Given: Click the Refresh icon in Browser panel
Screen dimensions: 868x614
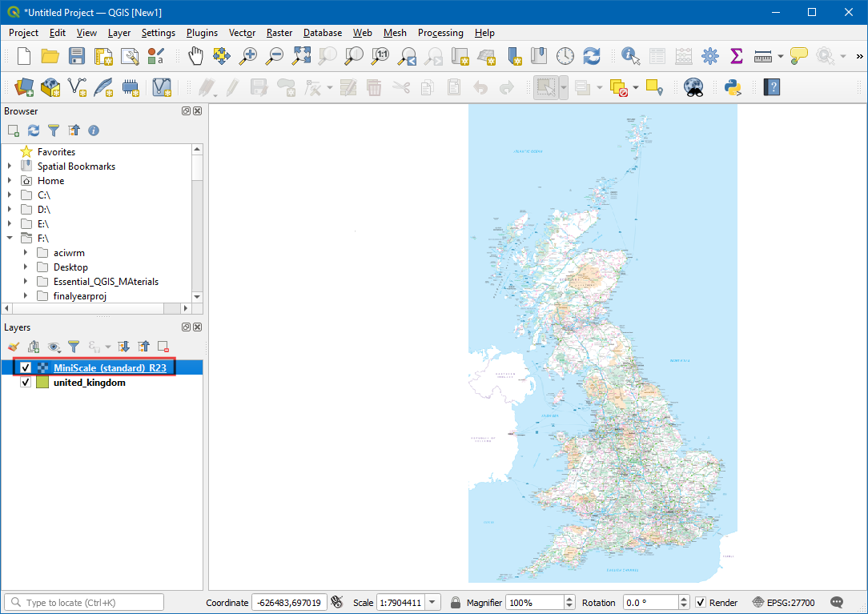Looking at the screenshot, I should (x=34, y=130).
